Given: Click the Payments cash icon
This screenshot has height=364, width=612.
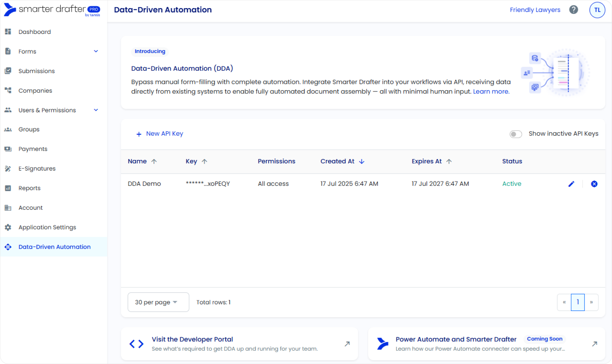Looking at the screenshot, I should [8, 149].
